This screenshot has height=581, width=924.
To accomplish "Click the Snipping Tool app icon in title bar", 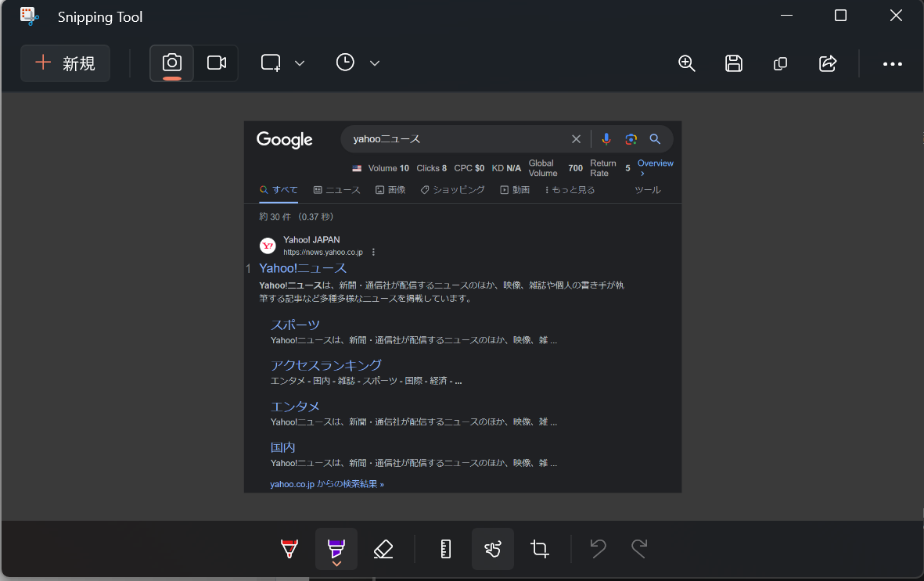I will coord(29,16).
